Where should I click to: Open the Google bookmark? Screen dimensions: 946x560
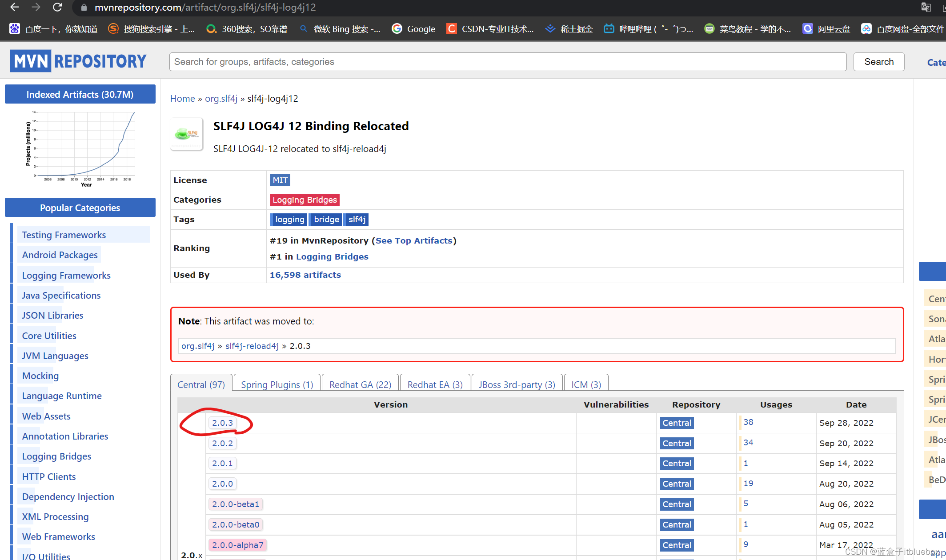[413, 29]
